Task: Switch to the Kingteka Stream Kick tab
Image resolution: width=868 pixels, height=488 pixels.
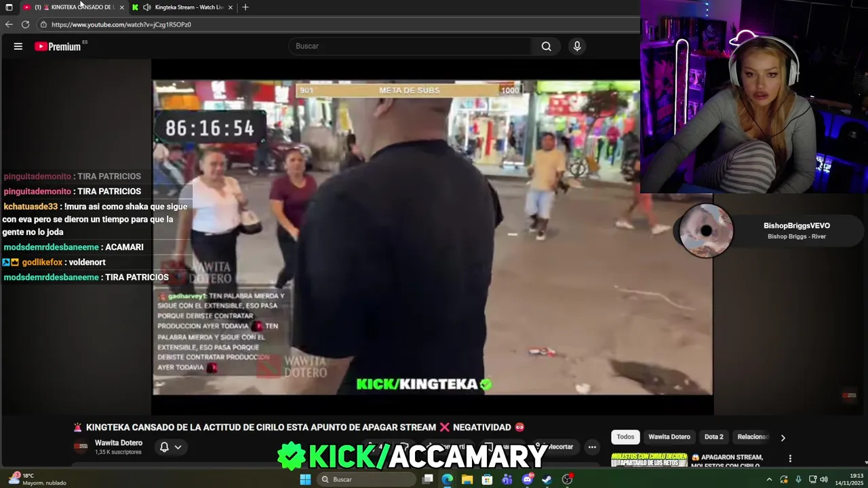Action: tap(183, 7)
